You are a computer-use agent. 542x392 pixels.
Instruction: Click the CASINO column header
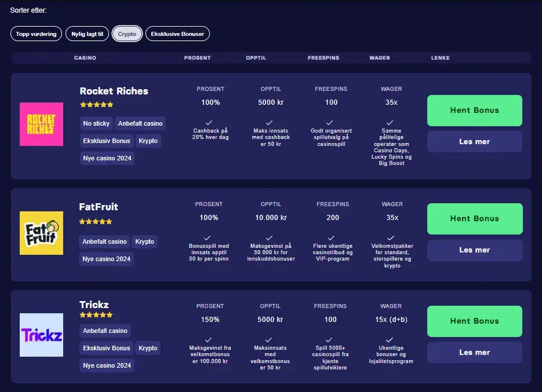(x=85, y=58)
